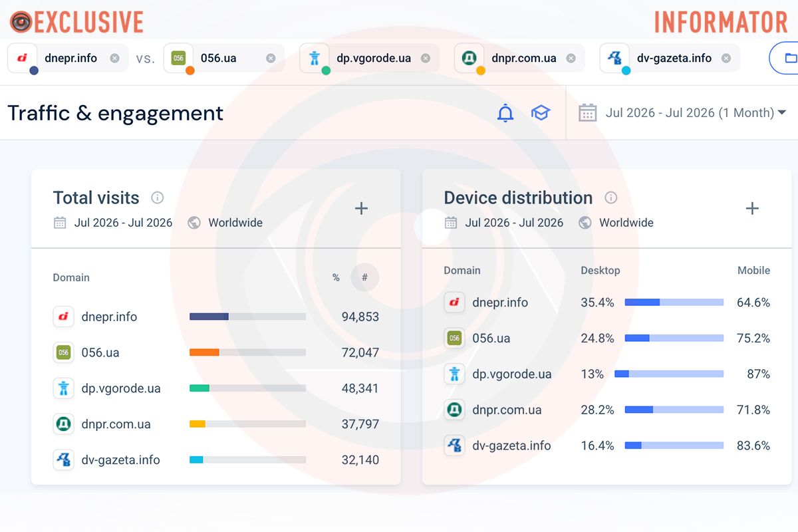Remove dnpr.com.ua from the comparison chips
798x532 pixels.
[571, 59]
